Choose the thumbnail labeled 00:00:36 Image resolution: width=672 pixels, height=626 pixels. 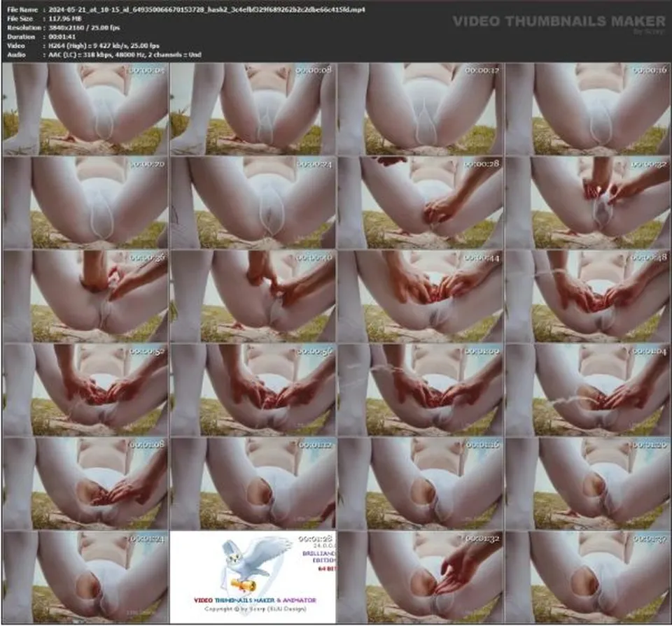click(x=85, y=297)
